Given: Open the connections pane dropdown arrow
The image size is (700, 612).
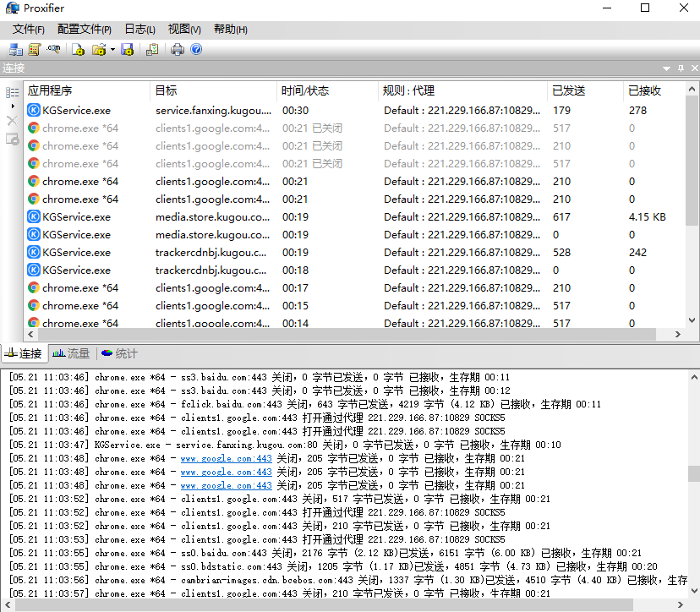Looking at the screenshot, I should pos(666,68).
